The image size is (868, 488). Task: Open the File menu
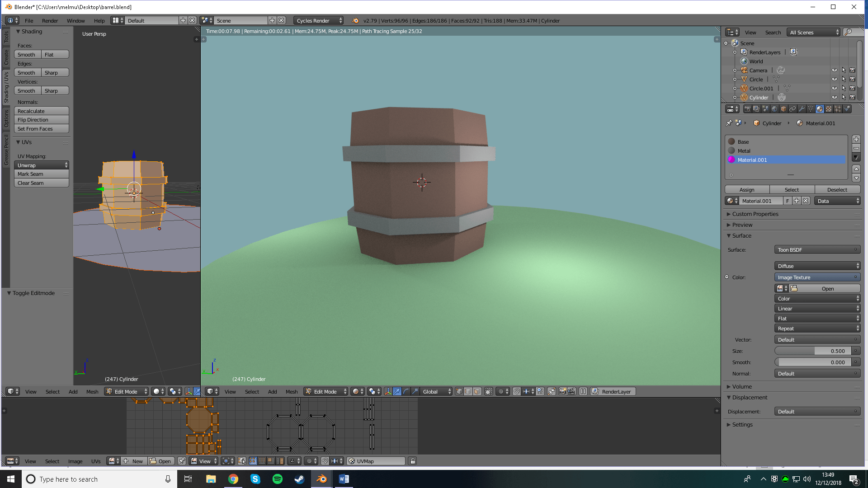point(29,21)
